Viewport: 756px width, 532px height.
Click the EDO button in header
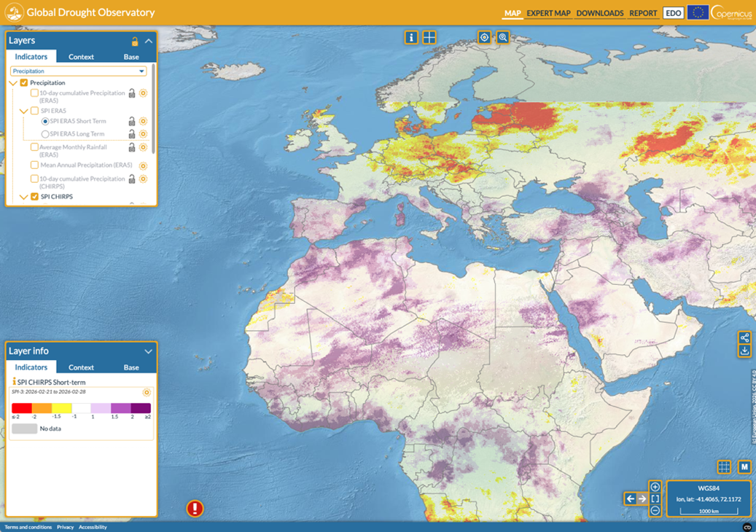[x=673, y=13]
